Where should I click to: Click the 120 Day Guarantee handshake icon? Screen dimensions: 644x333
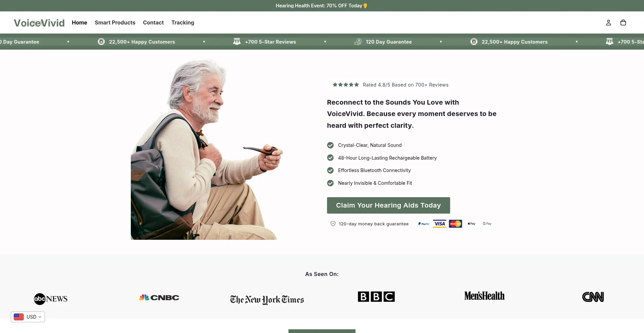[358, 42]
